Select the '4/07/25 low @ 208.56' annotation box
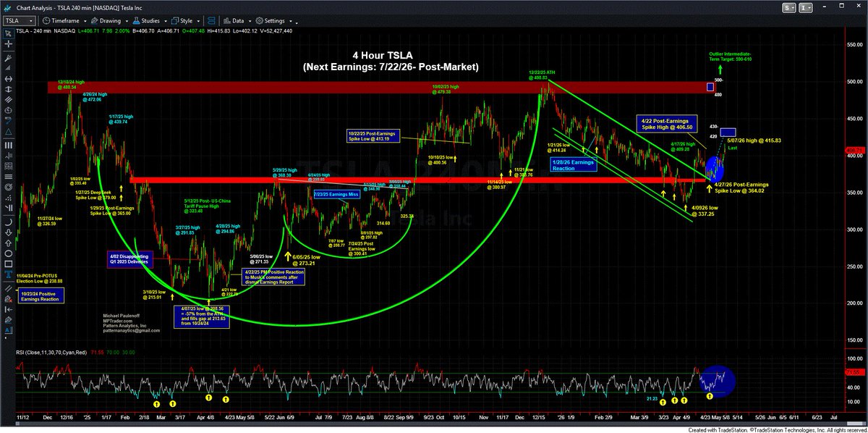The image size is (868, 433). (x=200, y=316)
